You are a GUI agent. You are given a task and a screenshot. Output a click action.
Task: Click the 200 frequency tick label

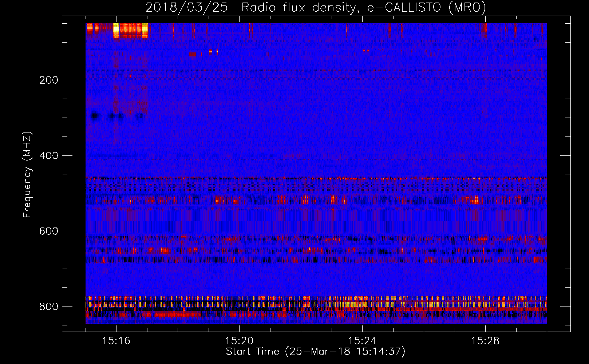pyautogui.click(x=49, y=80)
